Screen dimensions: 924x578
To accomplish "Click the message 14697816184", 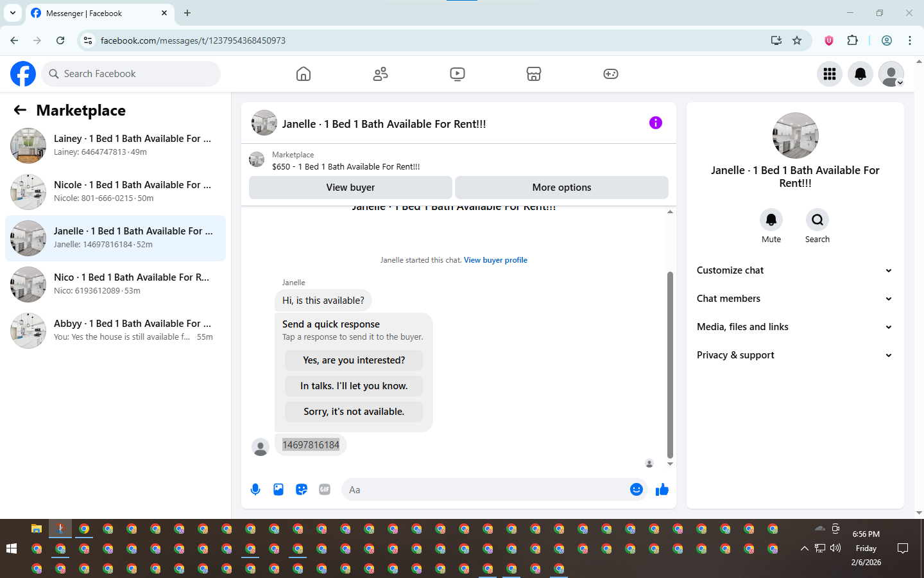I will tap(311, 445).
